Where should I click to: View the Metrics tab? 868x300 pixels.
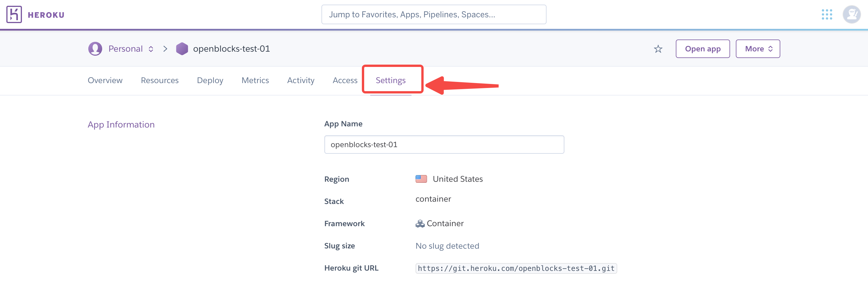[255, 80]
